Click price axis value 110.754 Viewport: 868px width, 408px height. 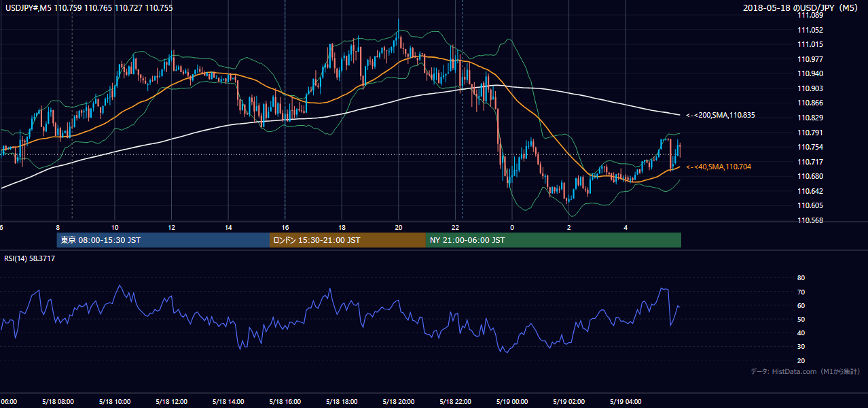(x=811, y=148)
